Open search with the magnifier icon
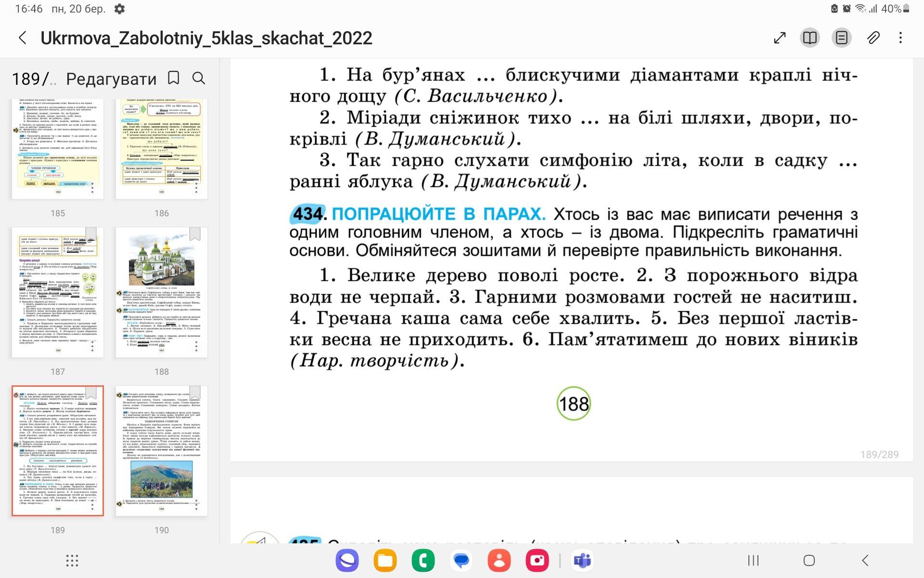This screenshot has height=578, width=924. pyautogui.click(x=199, y=78)
